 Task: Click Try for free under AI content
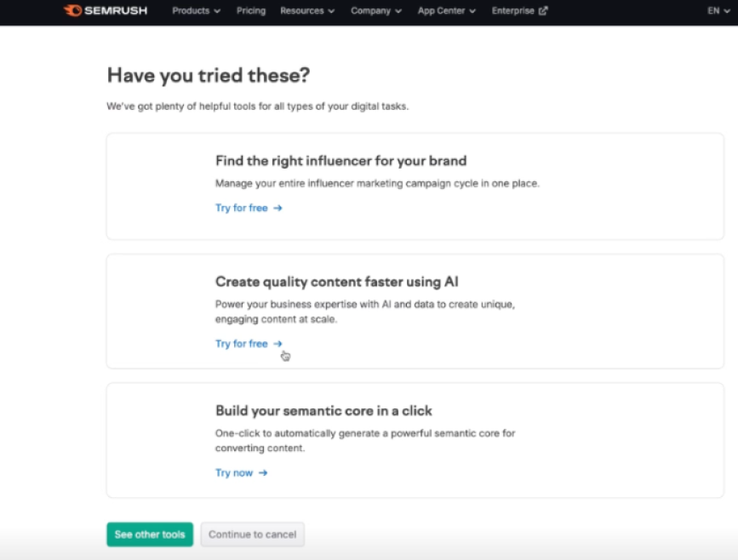click(242, 344)
